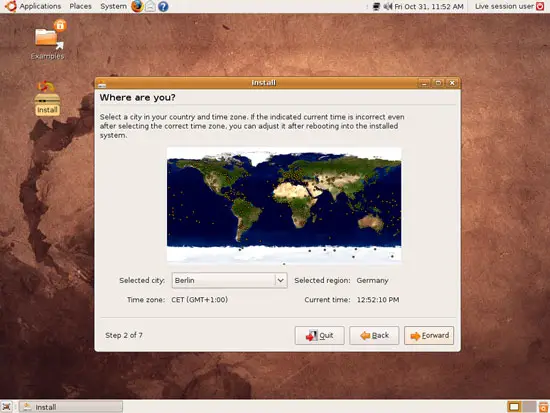Select the Examples folder desktop icon
This screenshot has height=413, width=550.
point(48,40)
